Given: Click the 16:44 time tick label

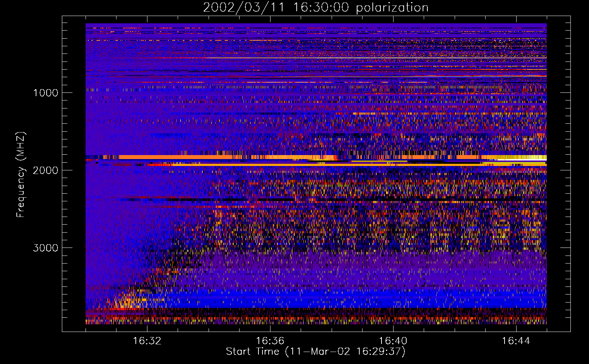Looking at the screenshot, I should [x=516, y=341].
